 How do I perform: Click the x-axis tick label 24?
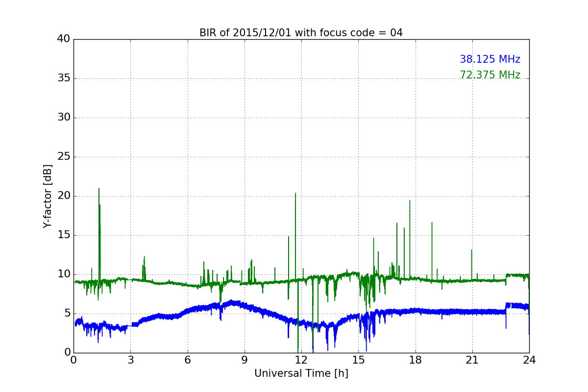(529, 360)
